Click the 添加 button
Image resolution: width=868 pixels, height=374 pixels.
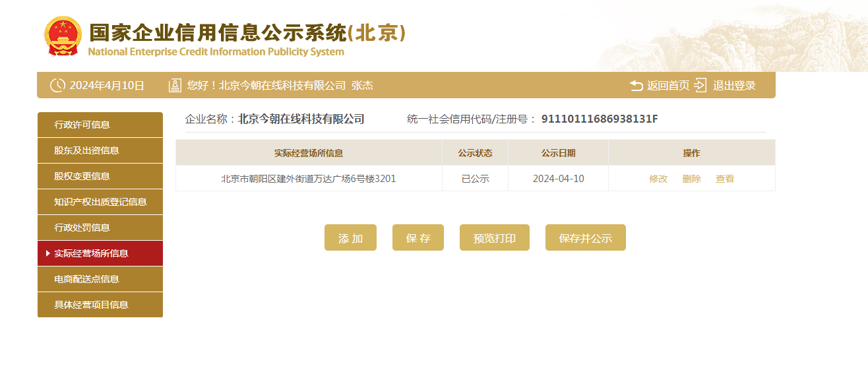coord(350,237)
